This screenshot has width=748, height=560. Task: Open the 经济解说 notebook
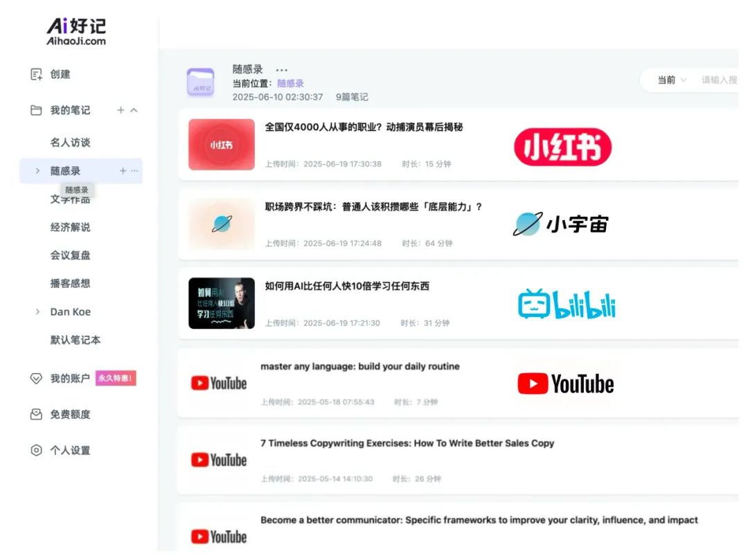click(70, 227)
